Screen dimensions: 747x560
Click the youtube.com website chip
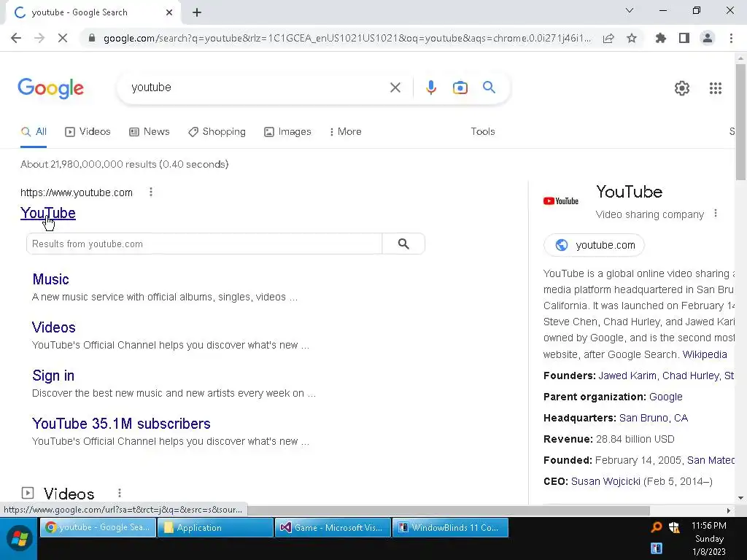coord(594,245)
